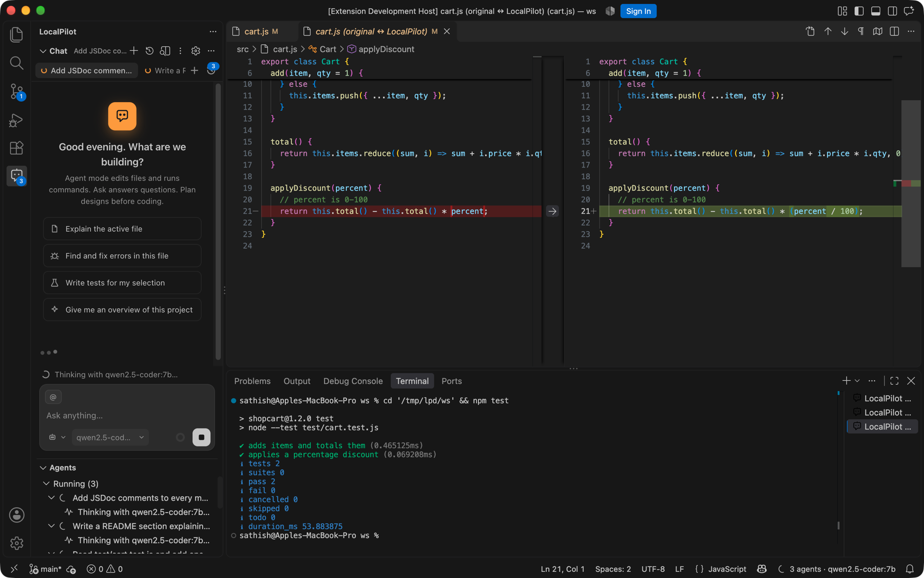Collapse the Chat section

(43, 51)
